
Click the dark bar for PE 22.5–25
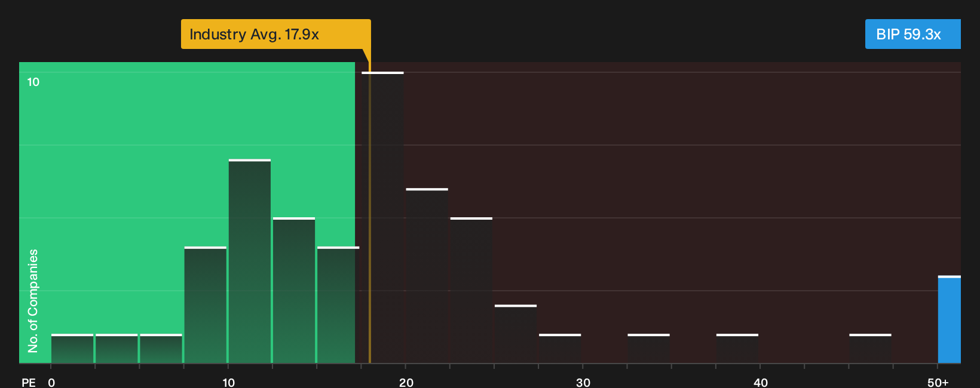point(471,290)
